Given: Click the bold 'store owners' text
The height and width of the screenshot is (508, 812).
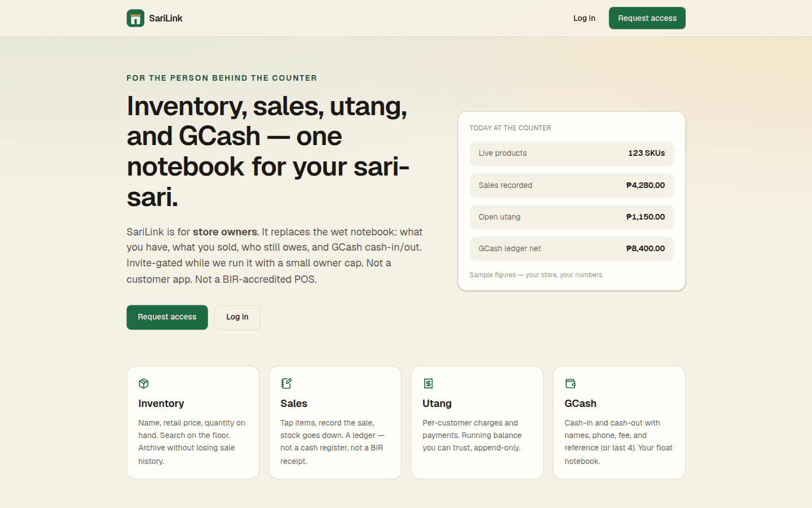Looking at the screenshot, I should [225, 232].
